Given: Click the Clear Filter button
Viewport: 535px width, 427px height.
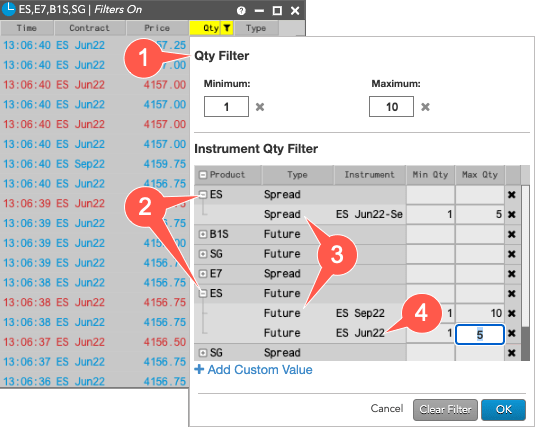Looking at the screenshot, I should pyautogui.click(x=445, y=410).
